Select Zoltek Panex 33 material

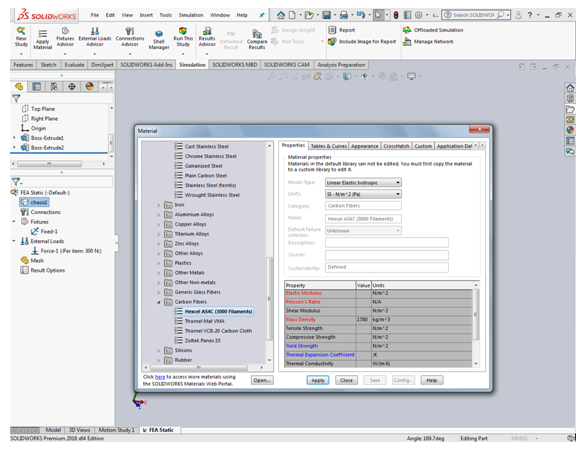pyautogui.click(x=202, y=341)
